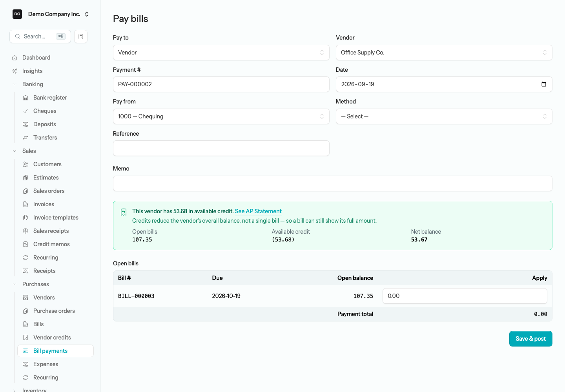565x392 pixels.
Task: Click into the Memo field
Action: click(333, 183)
